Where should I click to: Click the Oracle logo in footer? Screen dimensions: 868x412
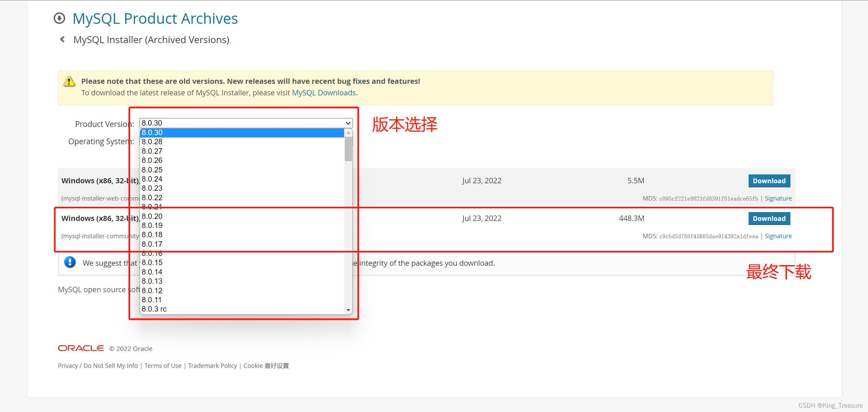tap(81, 348)
